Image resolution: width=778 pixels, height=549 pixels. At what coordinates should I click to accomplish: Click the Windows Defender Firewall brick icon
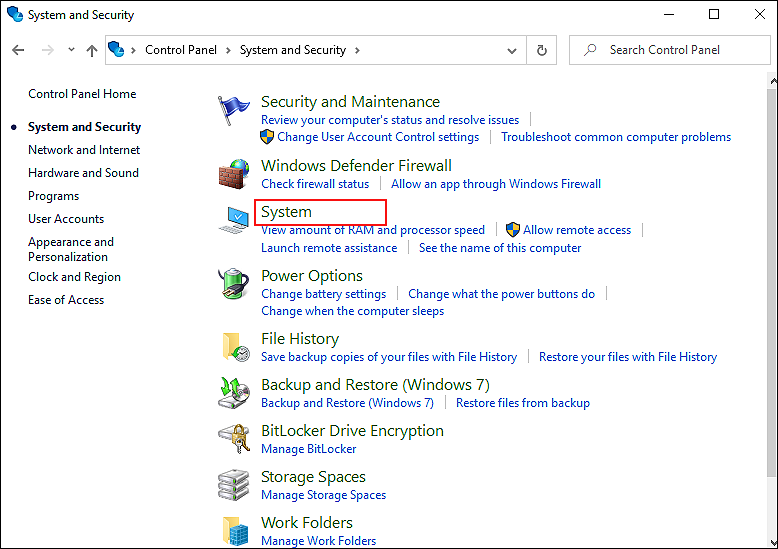(234, 175)
